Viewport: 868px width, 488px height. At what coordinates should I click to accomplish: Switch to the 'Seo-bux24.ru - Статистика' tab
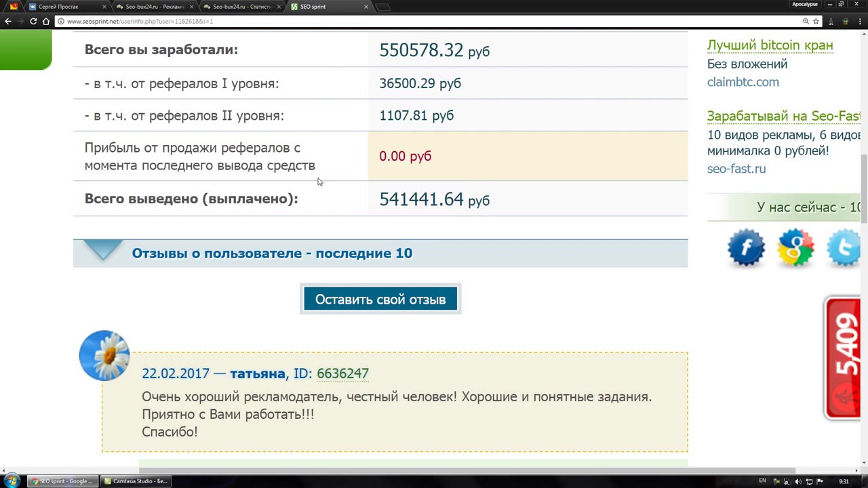coord(241,7)
